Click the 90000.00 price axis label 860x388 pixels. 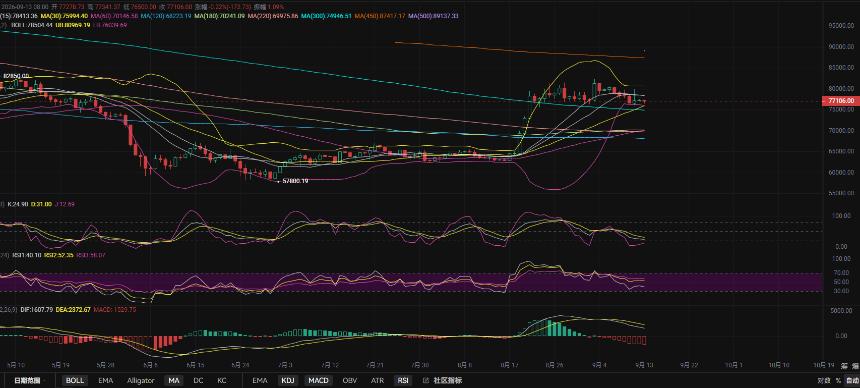[x=842, y=47]
